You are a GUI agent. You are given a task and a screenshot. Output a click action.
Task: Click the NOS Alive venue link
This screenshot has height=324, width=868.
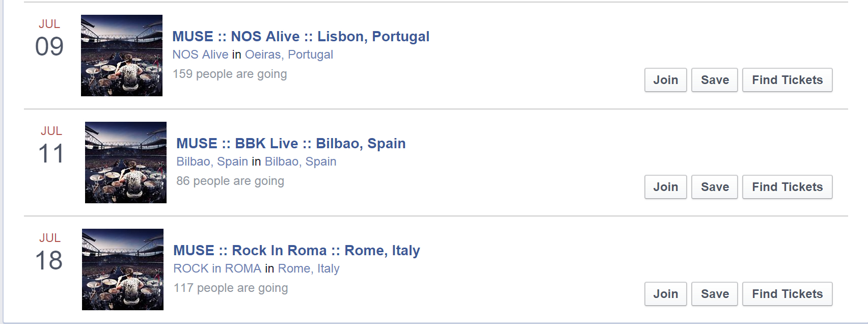click(x=200, y=55)
